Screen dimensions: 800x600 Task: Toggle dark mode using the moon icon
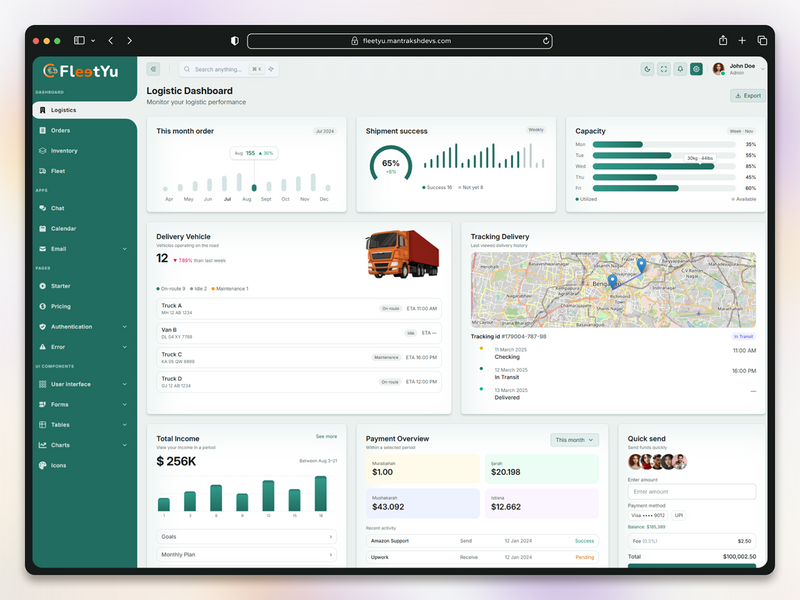coord(648,69)
